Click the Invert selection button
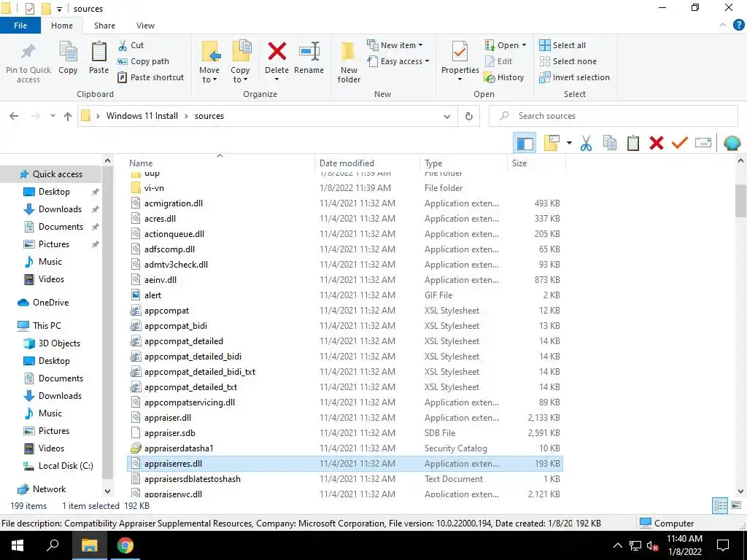747x560 pixels. 574,77
